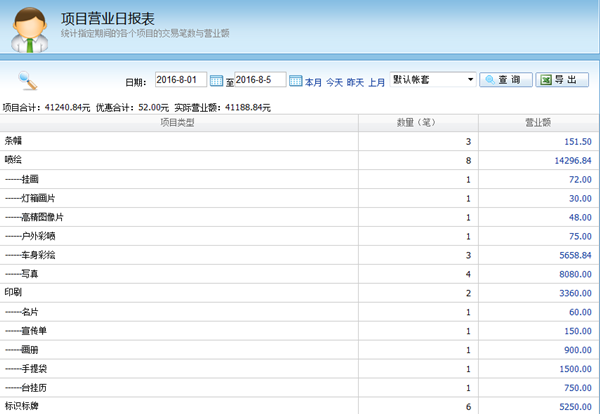Sort by 项目类型 column header
Viewport: 600px width, 414px height.
pos(178,123)
